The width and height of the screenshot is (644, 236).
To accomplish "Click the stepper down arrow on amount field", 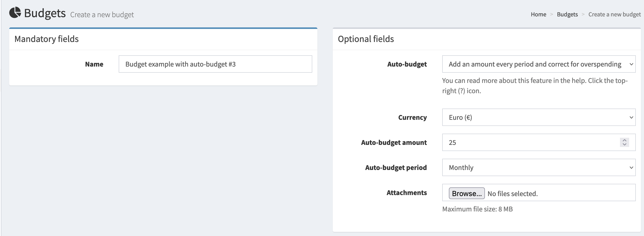I will coord(625,145).
